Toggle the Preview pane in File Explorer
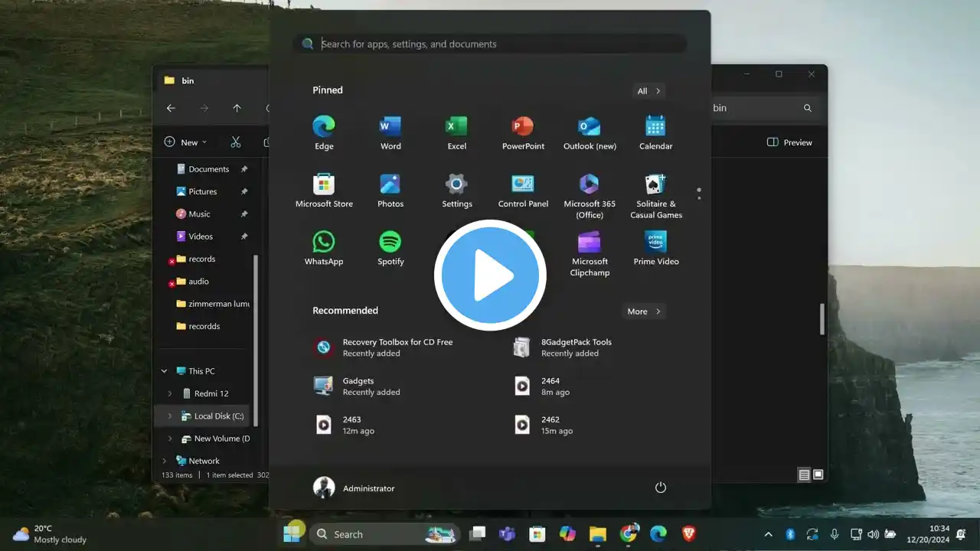Screen dimensions: 980x551 [789, 142]
